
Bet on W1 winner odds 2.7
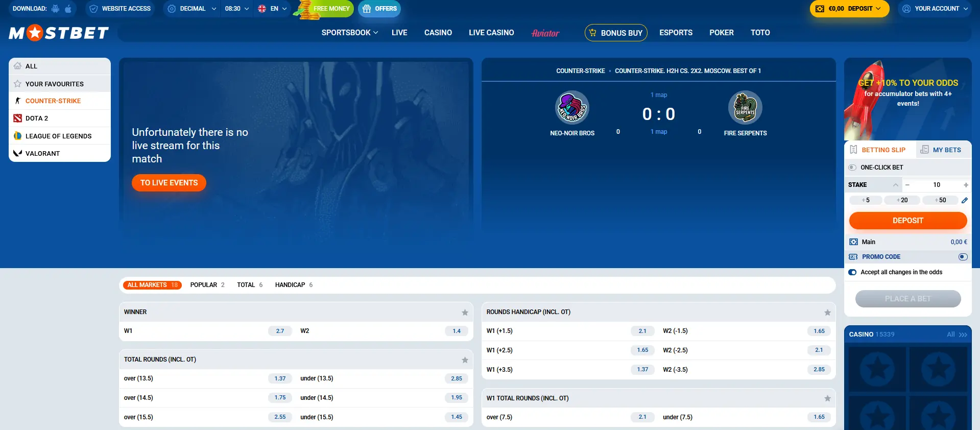click(280, 331)
